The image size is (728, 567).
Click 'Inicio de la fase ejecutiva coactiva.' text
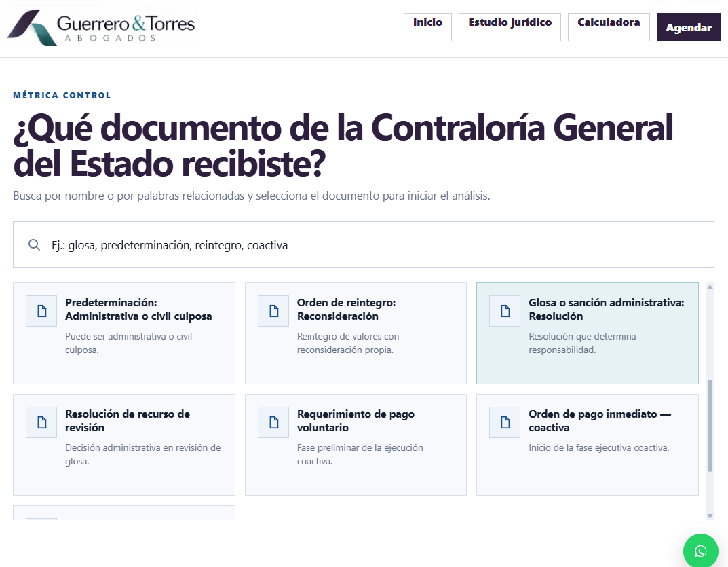tap(599, 448)
